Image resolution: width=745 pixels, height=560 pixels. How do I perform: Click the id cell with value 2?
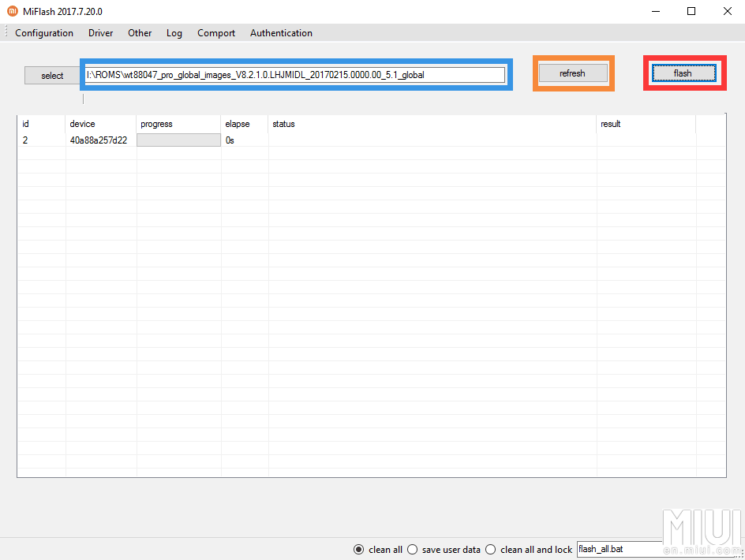pyautogui.click(x=25, y=140)
